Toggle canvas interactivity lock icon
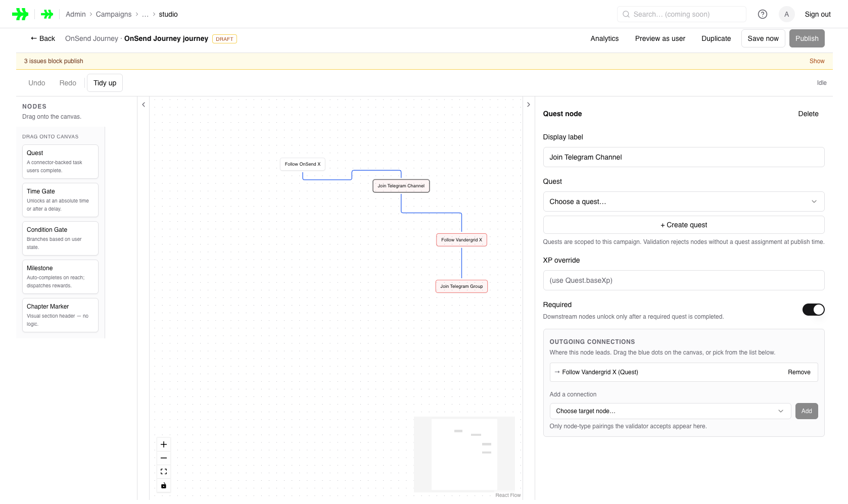Image resolution: width=848 pixels, height=504 pixels. coord(164,485)
